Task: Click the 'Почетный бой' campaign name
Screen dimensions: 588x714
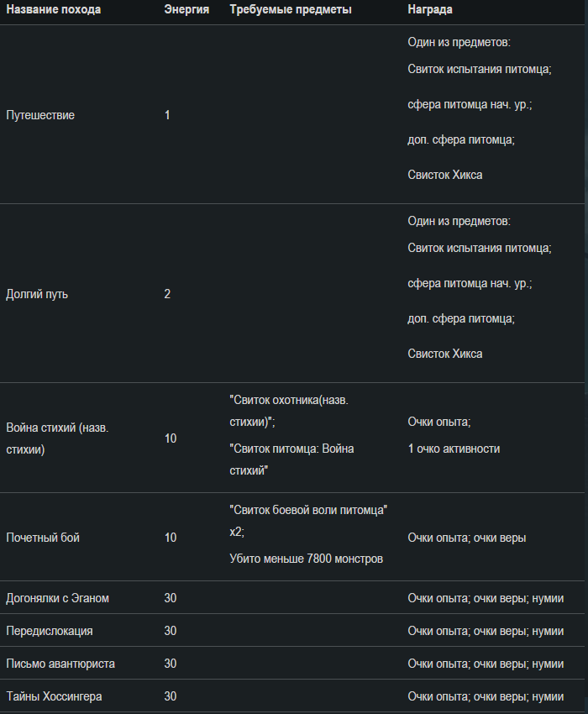Action: point(43,538)
